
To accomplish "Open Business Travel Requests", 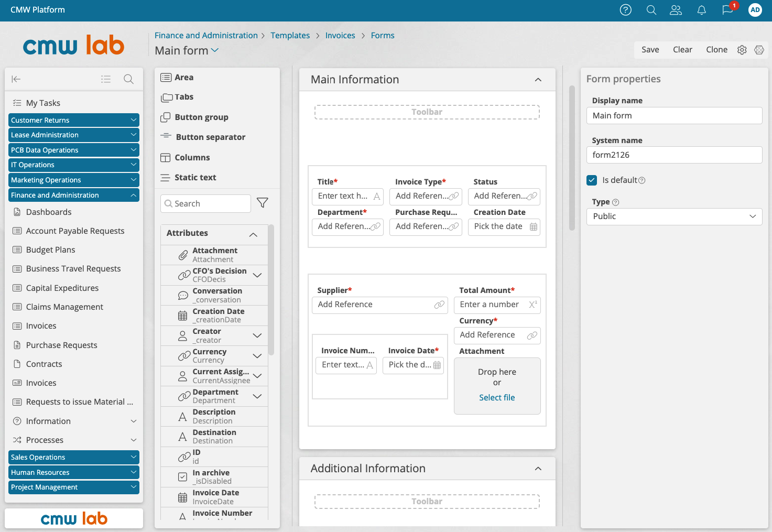I will (x=73, y=268).
